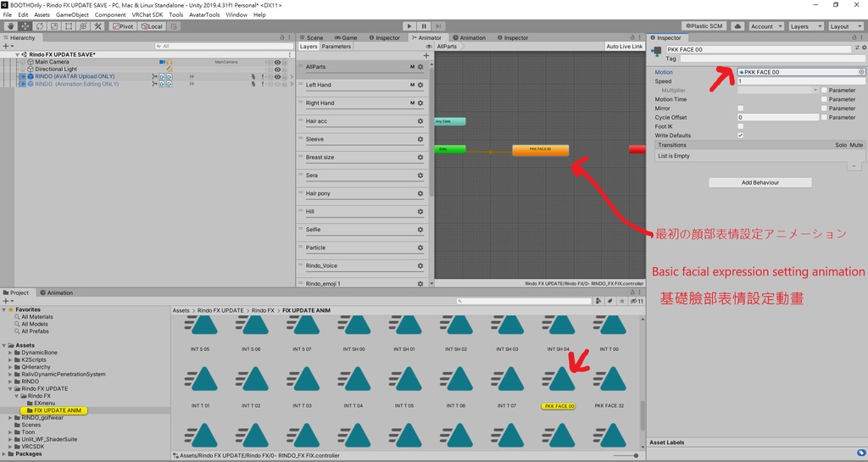Open settings gear for Rindo_Voice layer
868x462 pixels.
click(x=420, y=266)
